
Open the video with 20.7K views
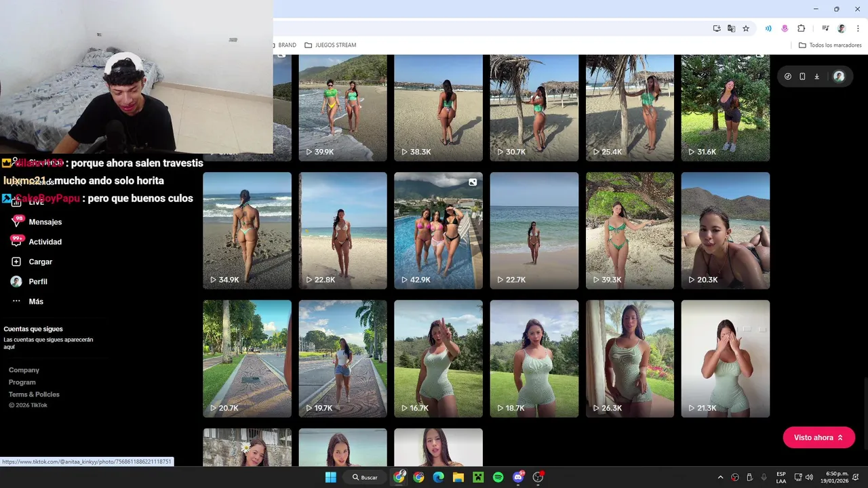click(247, 359)
